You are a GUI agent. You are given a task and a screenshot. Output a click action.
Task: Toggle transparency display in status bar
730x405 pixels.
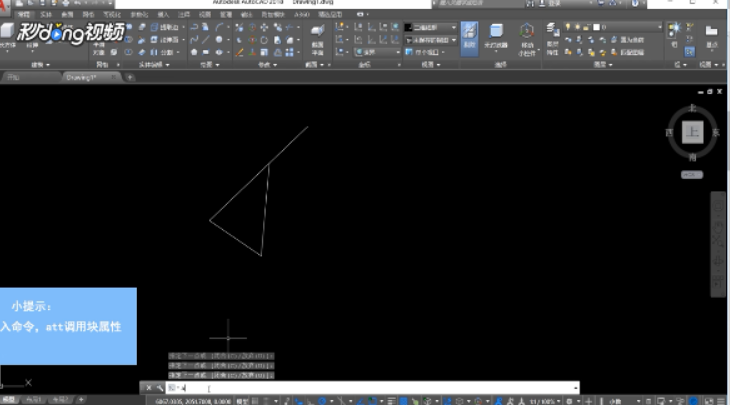pos(403,401)
